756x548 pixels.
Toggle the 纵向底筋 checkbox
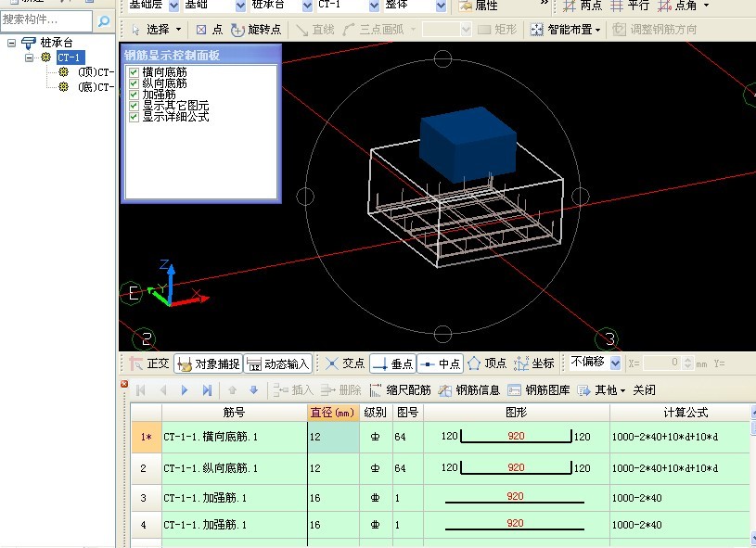(134, 83)
